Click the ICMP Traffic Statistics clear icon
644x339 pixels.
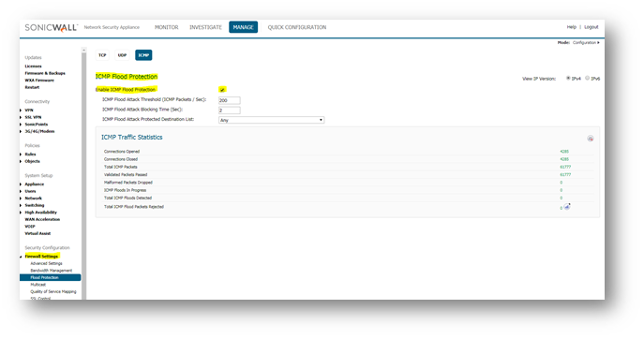click(591, 139)
